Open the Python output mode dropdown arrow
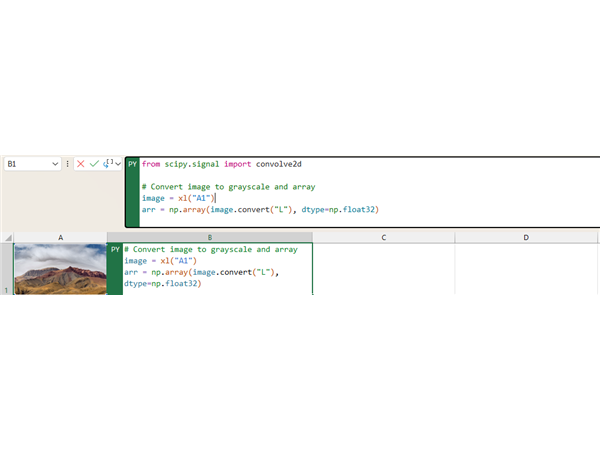Viewport: 600px width, 450px height. [118, 163]
